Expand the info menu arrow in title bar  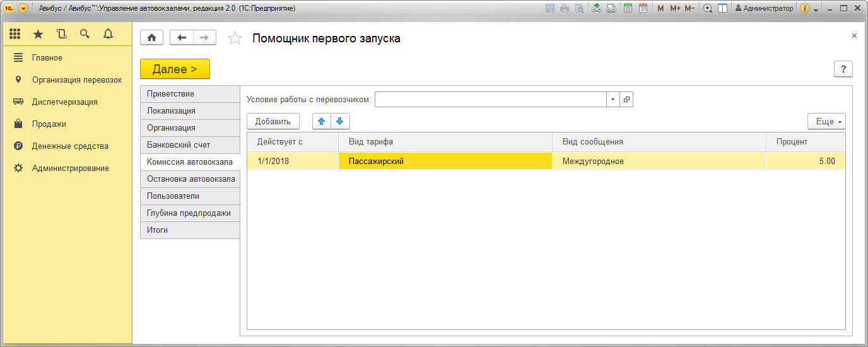[816, 9]
